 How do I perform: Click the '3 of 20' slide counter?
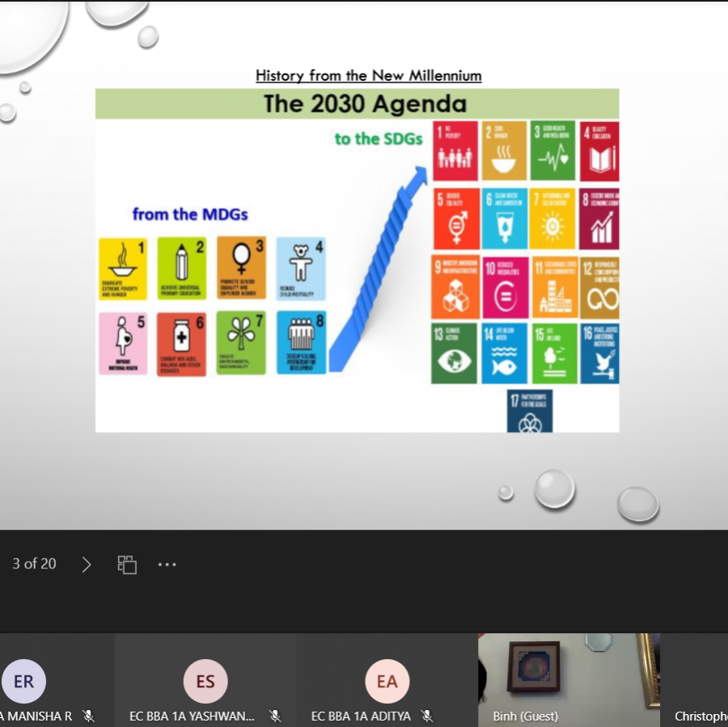click(34, 564)
